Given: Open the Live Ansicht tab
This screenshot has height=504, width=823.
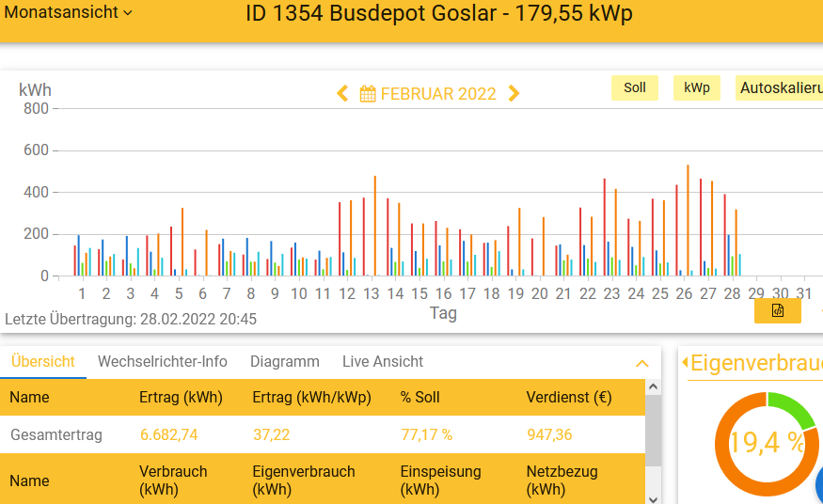Looking at the screenshot, I should [383, 362].
